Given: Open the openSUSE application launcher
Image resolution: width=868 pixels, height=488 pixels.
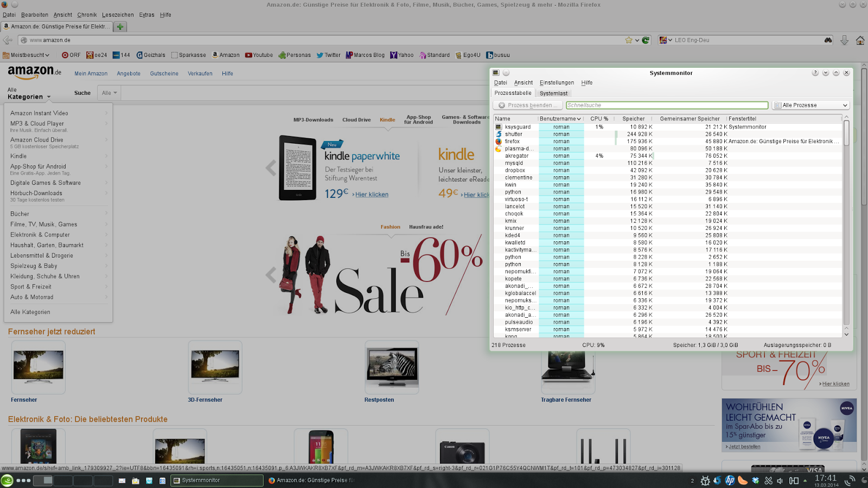Looking at the screenshot, I should click(x=7, y=480).
